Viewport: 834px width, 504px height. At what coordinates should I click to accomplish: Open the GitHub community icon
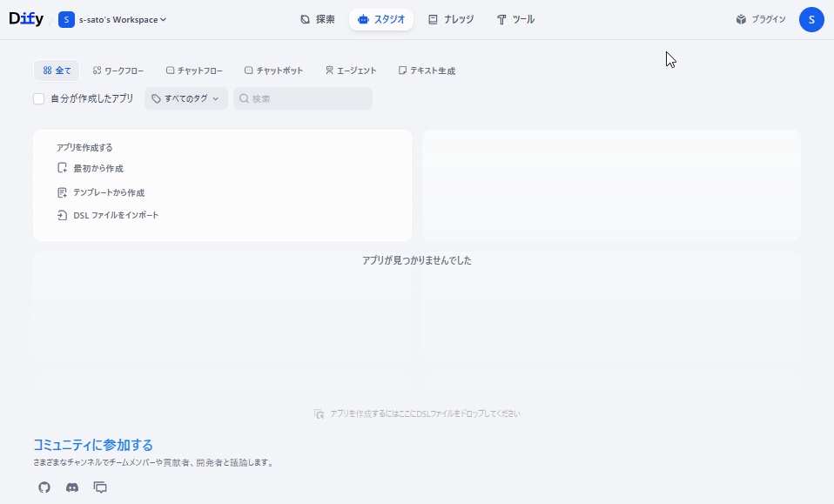(44, 487)
